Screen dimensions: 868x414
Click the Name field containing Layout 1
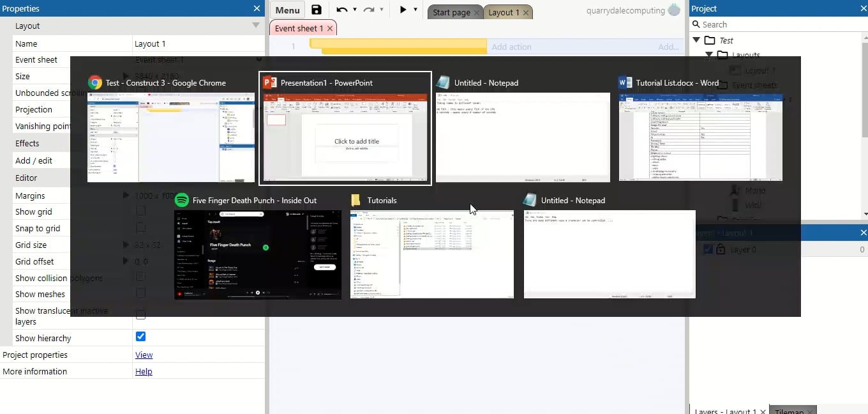coord(198,43)
